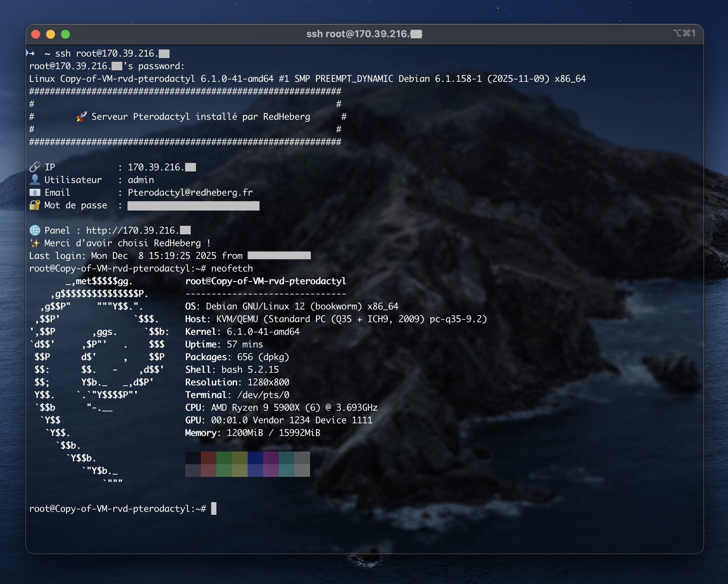Click the dark red neofetch color block
Image resolution: width=728 pixels, height=584 pixels.
208,458
